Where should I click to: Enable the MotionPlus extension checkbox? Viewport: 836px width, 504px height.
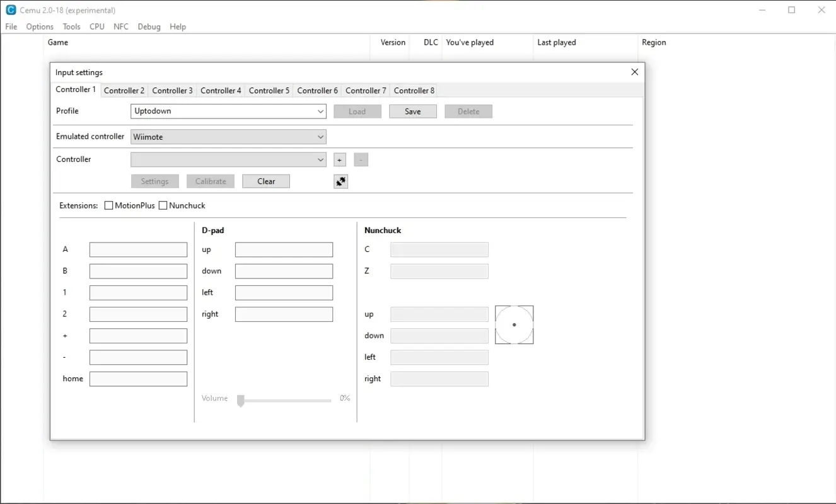[x=109, y=205]
